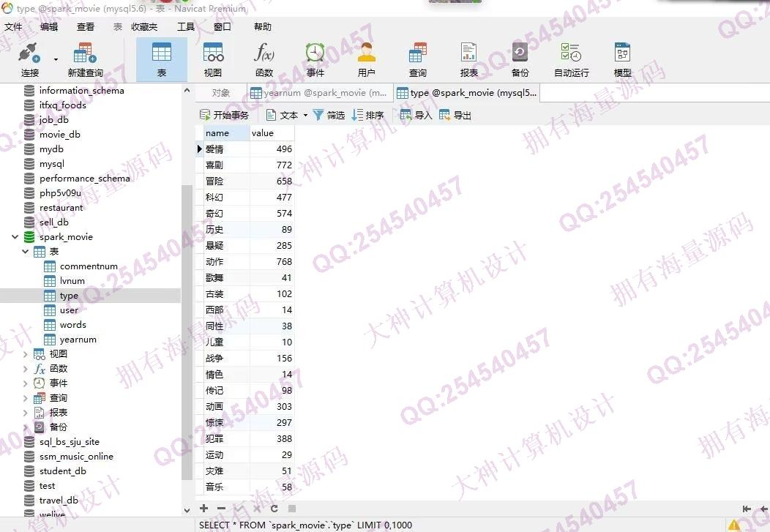
Task: Select the type table in tree
Action: point(69,296)
